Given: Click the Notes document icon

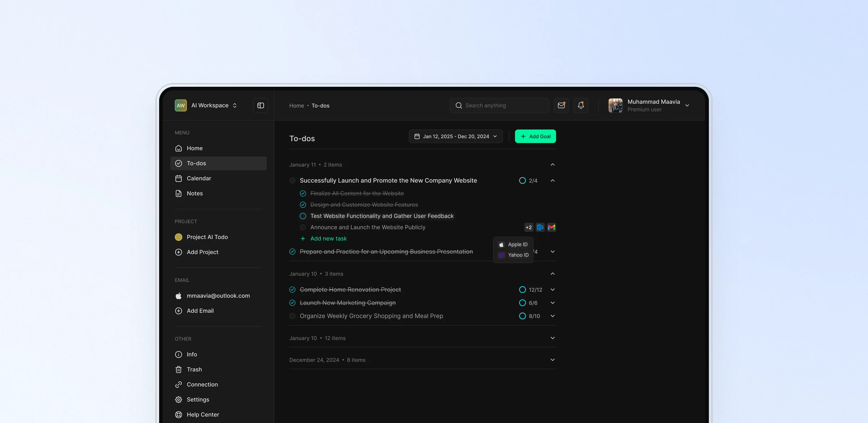Looking at the screenshot, I should tap(178, 193).
